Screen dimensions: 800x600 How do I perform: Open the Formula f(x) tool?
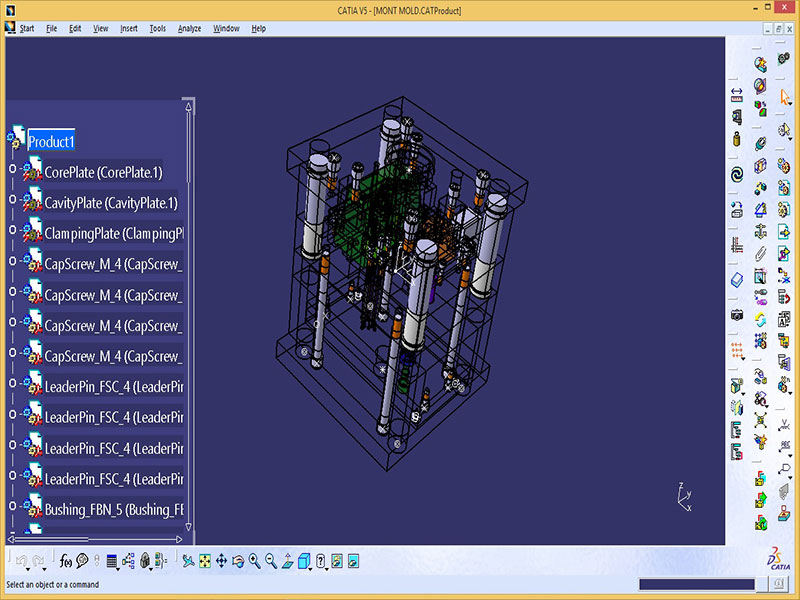coord(67,561)
